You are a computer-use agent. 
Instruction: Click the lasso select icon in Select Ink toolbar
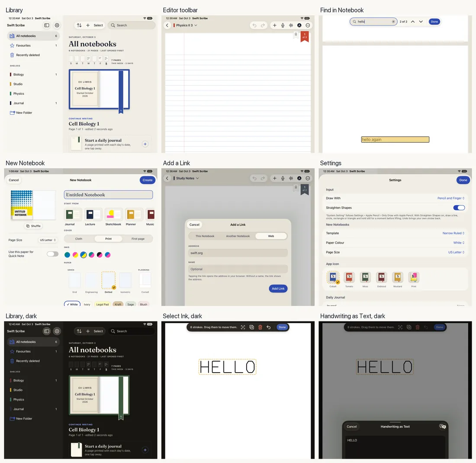pos(243,327)
